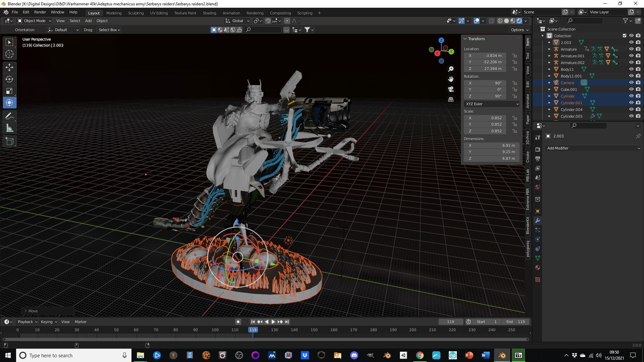Screen dimensions: 644x362
Task: Toggle lock on Rotation Z
Action: click(x=515, y=96)
